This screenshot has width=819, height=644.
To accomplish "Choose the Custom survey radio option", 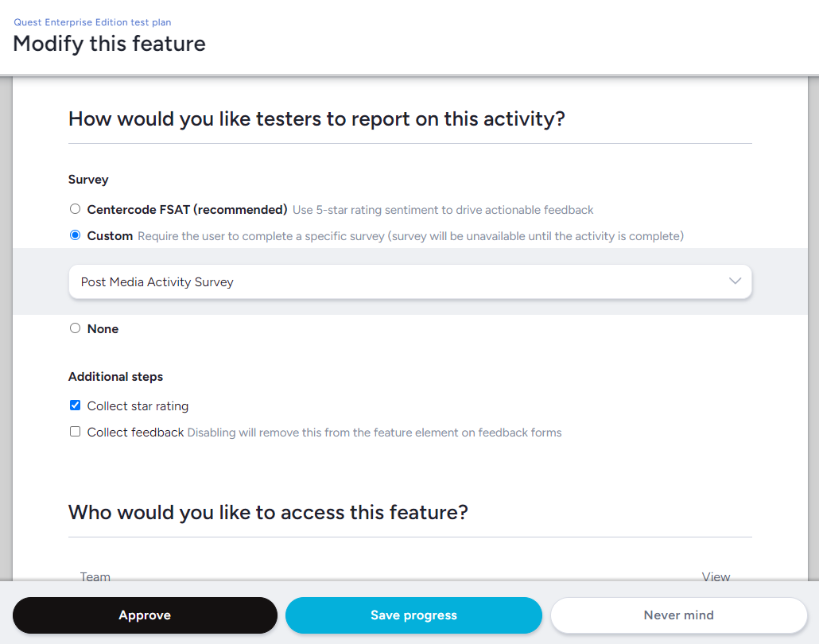I will (x=75, y=235).
